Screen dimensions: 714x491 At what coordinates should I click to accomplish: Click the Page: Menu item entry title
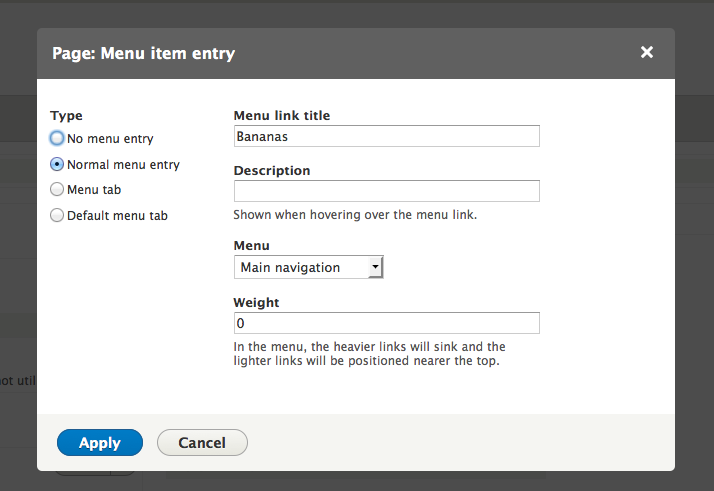pyautogui.click(x=143, y=53)
